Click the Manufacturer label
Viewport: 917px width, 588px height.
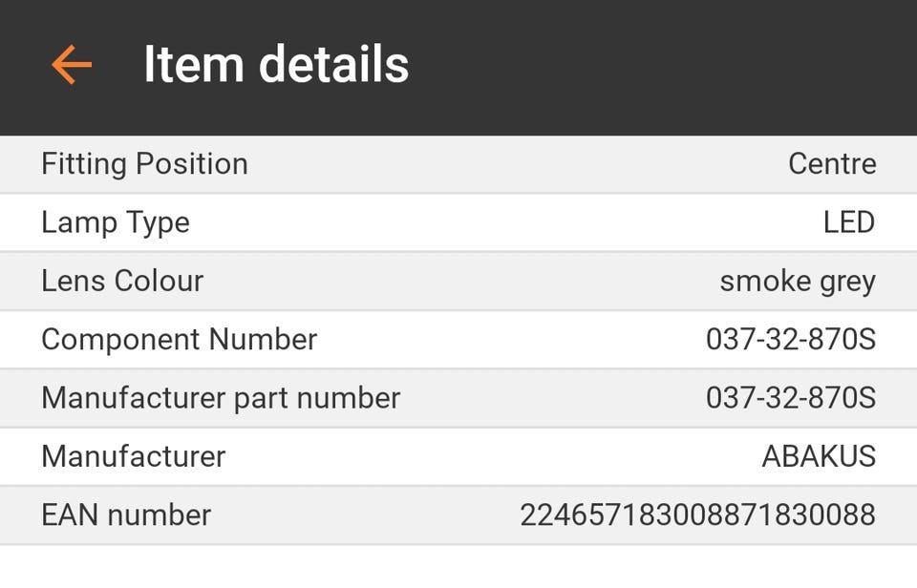tap(133, 456)
